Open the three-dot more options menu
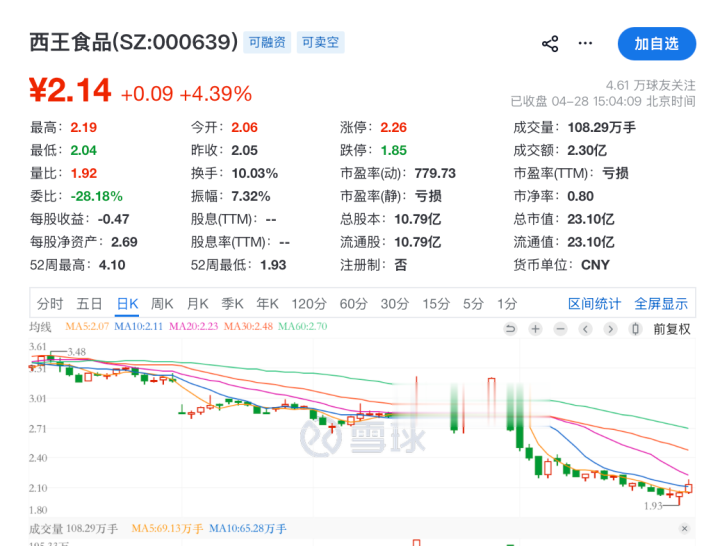The height and width of the screenshot is (546, 720). pos(585,43)
